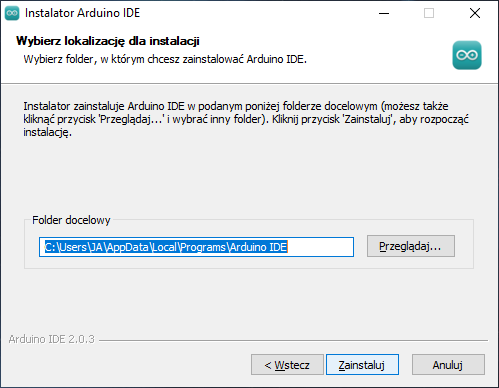
Task: Click the Arduino icon in the title bar
Action: click(x=12, y=13)
